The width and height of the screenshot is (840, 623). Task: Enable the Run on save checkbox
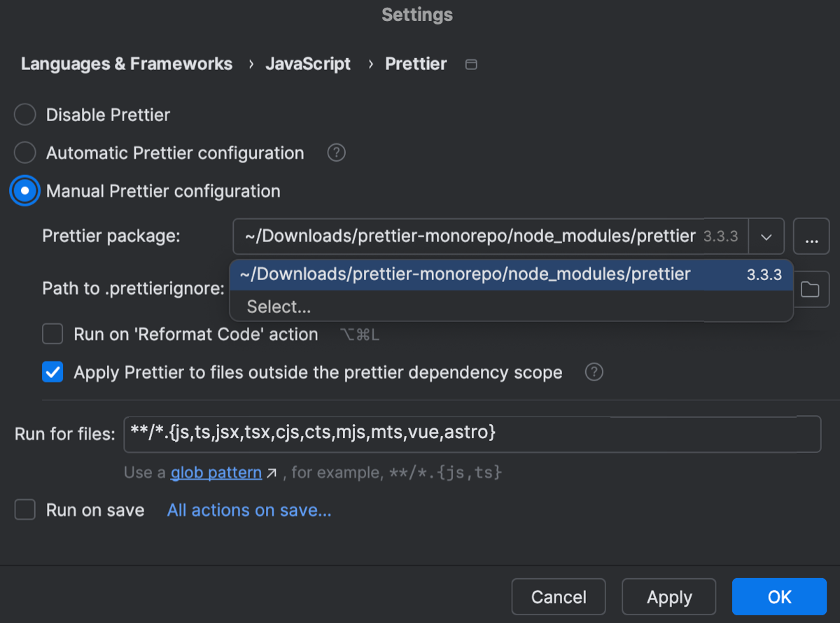[x=24, y=510]
